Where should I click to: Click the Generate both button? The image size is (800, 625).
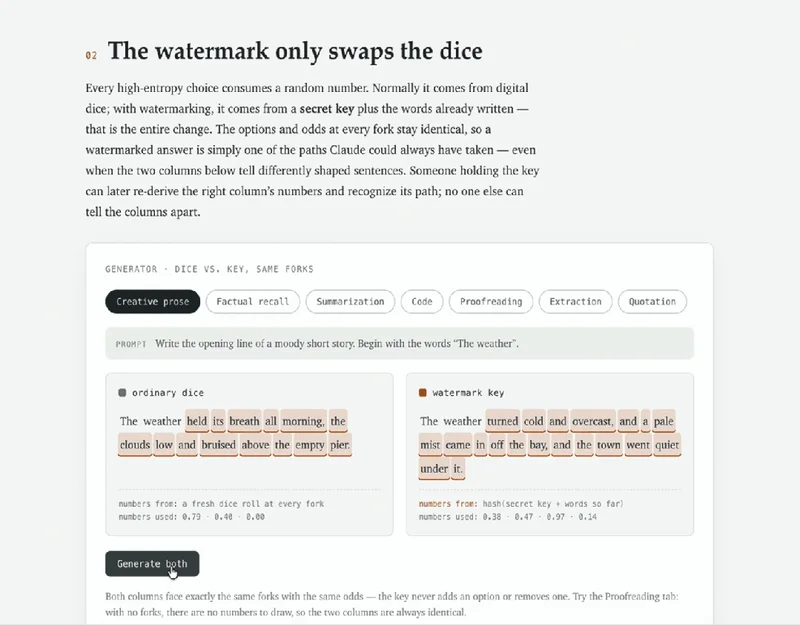152,564
